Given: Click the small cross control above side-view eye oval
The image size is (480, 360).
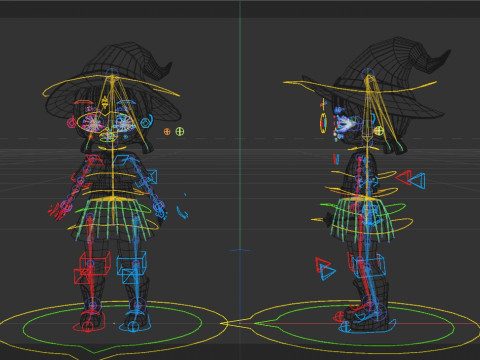Looking at the screenshot, I should [323, 104].
